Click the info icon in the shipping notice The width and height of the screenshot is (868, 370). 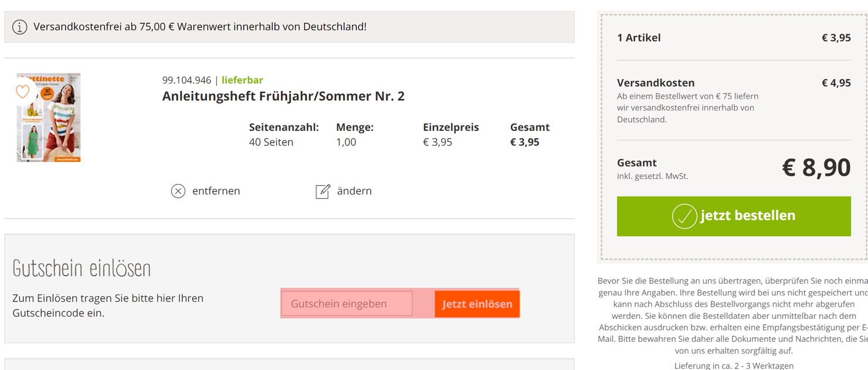click(20, 27)
